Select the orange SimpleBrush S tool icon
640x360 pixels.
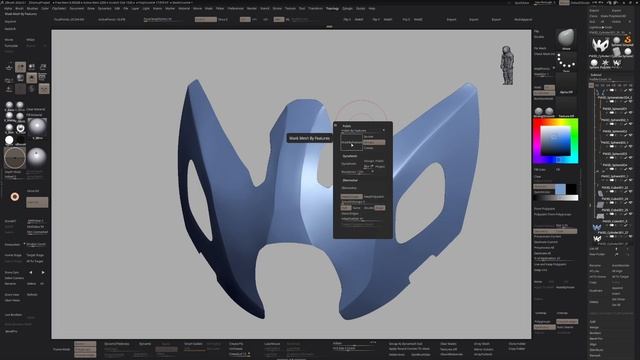(x=628, y=40)
